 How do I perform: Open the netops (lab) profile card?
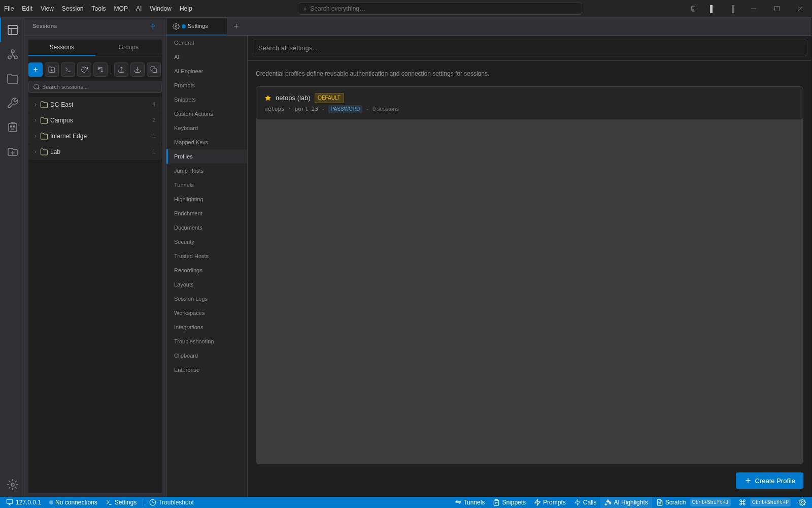[x=529, y=103]
